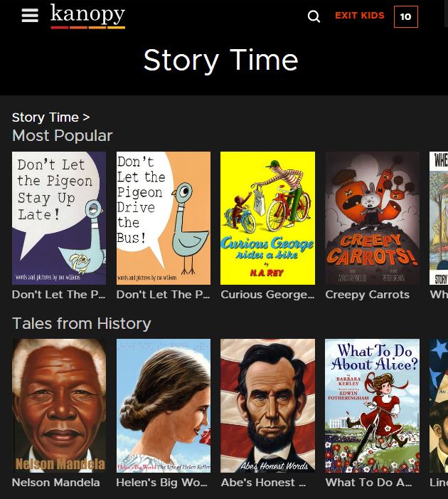448x499 pixels.
Task: Open the Nelson Mandela cover
Action: 59,406
